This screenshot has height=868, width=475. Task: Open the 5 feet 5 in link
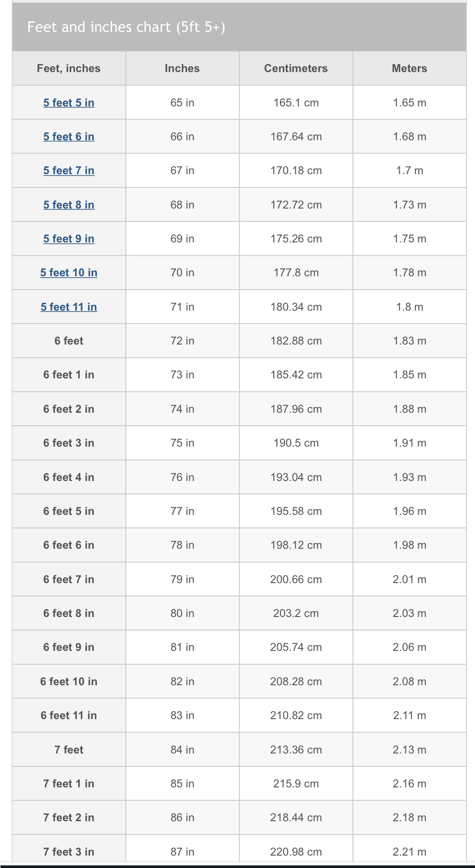pyautogui.click(x=69, y=103)
